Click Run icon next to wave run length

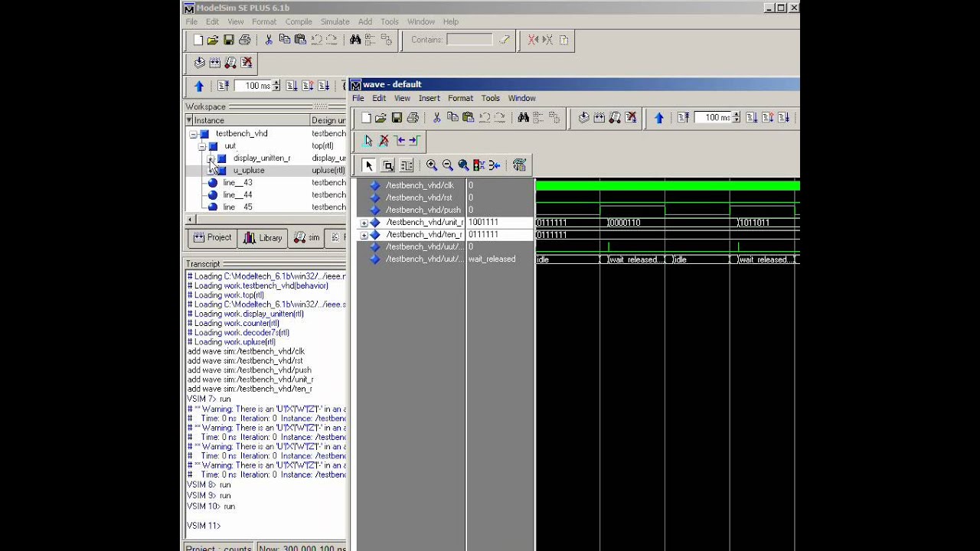[x=751, y=117]
